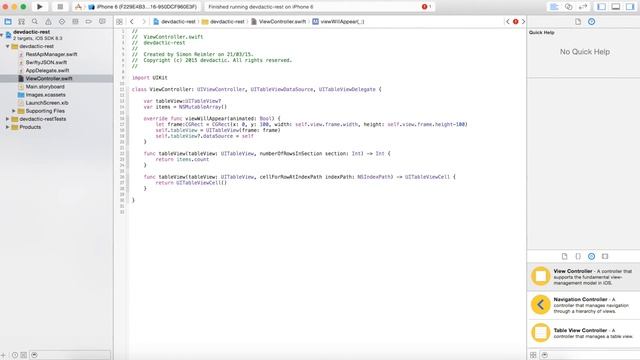Show the Object library
640x360 pixels.
[591, 256]
